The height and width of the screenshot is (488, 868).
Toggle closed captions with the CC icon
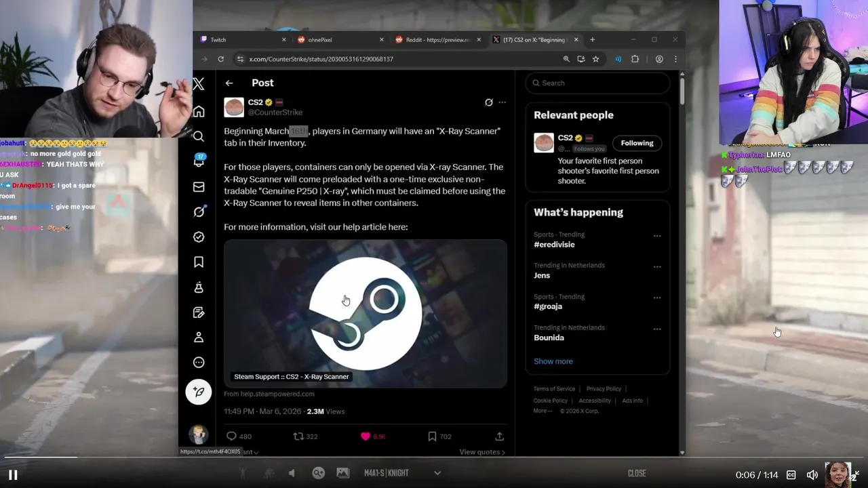coord(791,475)
